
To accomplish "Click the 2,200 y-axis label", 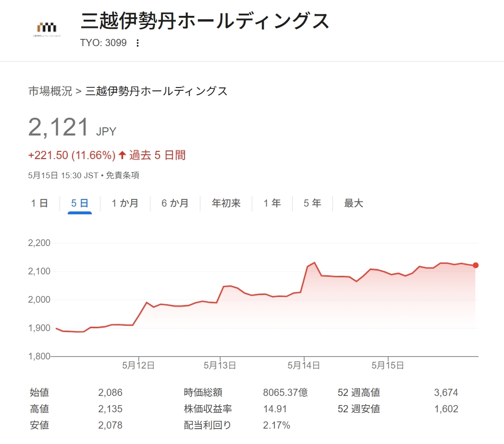I will point(39,243).
